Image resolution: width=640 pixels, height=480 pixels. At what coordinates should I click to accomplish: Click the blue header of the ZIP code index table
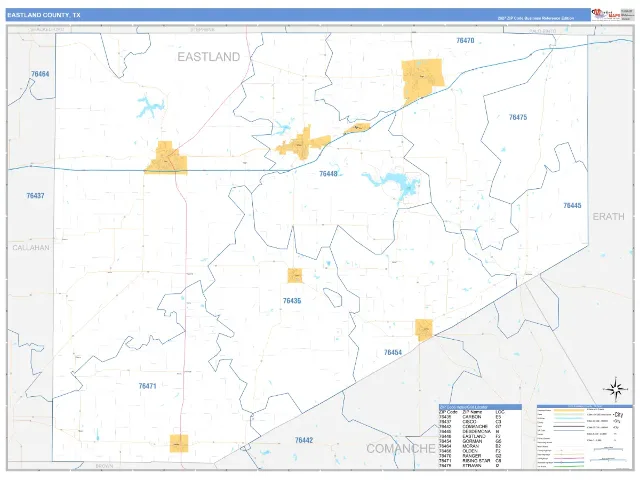[x=480, y=407]
